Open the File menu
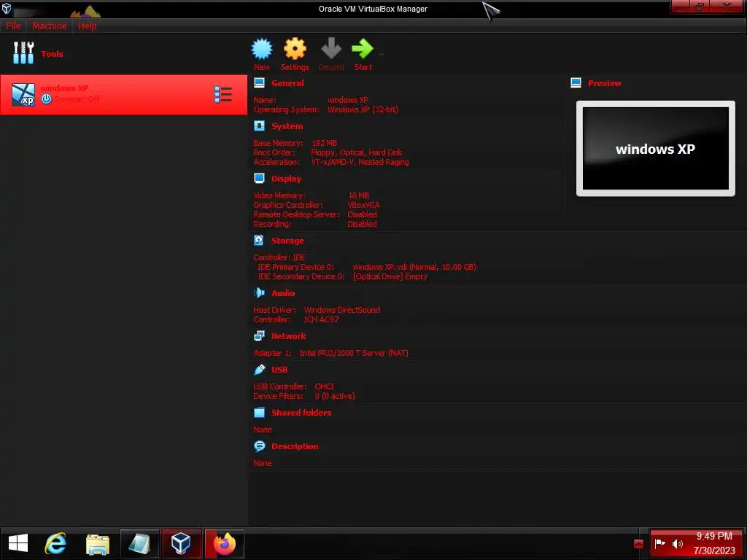 click(13, 26)
